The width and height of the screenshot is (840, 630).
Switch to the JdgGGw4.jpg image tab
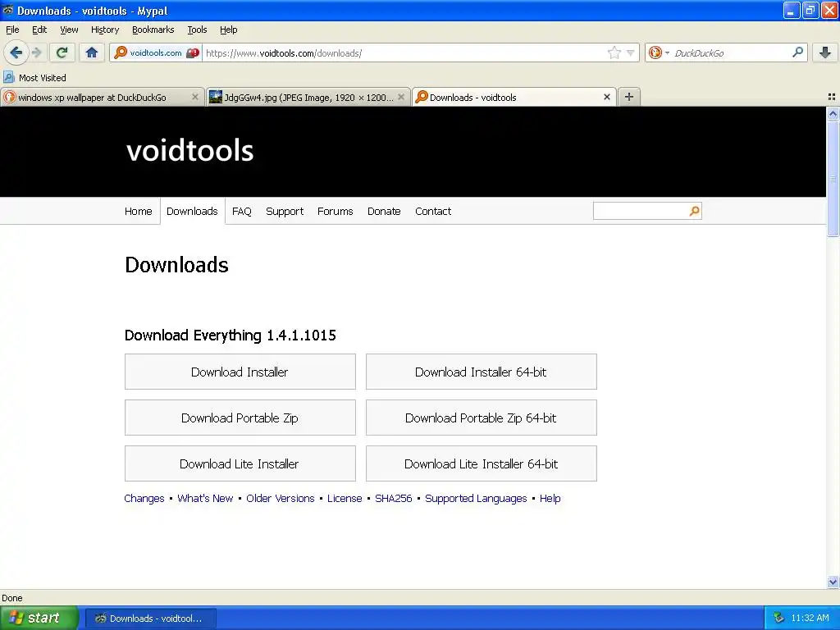click(x=308, y=97)
